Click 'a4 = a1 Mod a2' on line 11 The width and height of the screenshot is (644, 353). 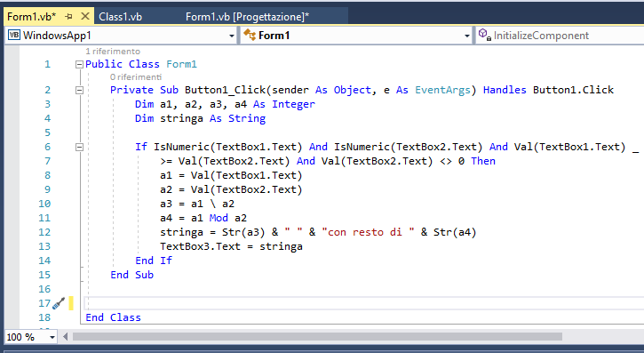click(203, 218)
